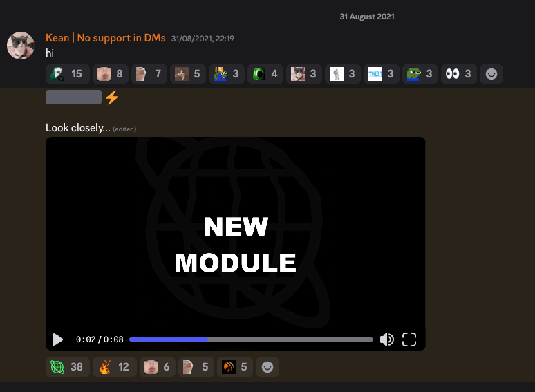535x392 pixels.
Task: Add reaction to the hi message
Action: (491, 74)
